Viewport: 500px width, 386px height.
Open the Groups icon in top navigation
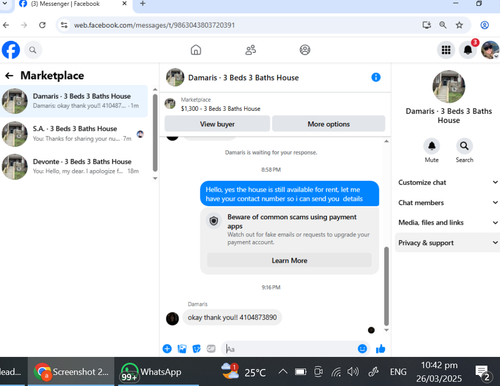click(305, 50)
